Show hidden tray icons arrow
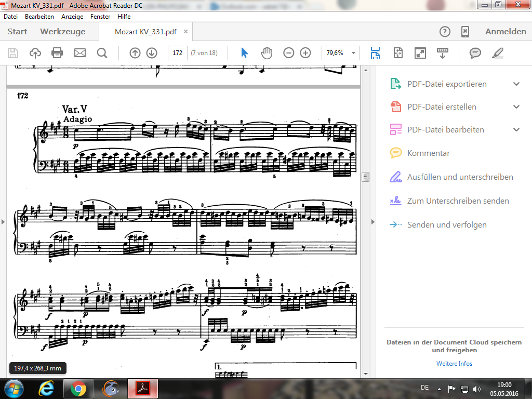The image size is (532, 399). [x=439, y=389]
